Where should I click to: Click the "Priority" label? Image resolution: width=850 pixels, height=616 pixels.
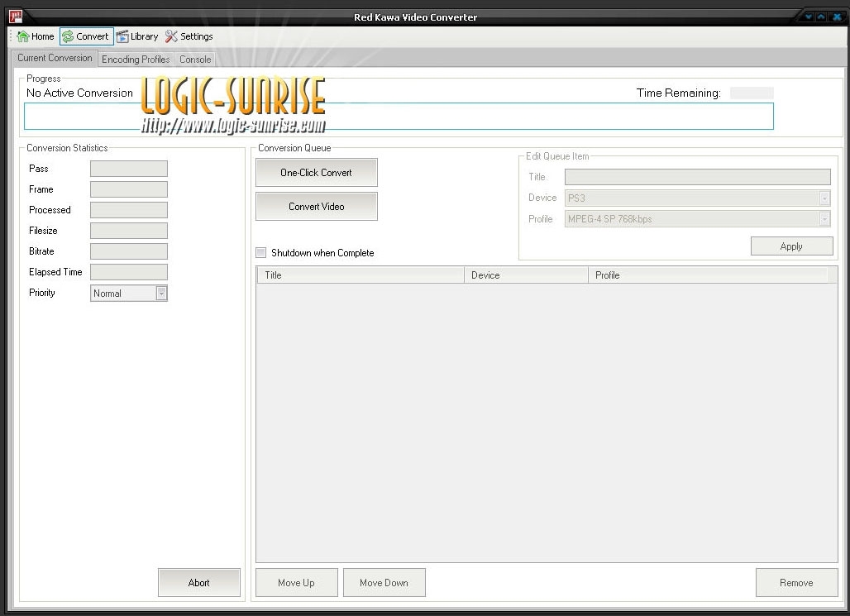point(41,292)
